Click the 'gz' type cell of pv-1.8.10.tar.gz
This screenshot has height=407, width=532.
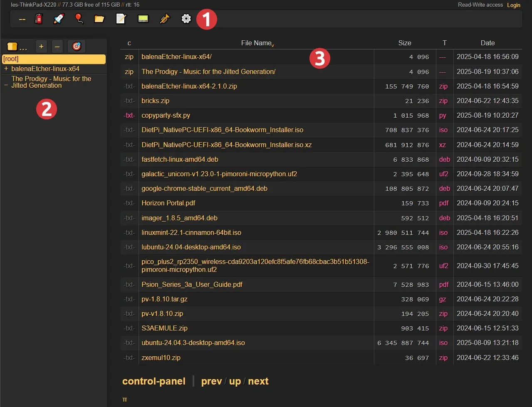point(443,299)
